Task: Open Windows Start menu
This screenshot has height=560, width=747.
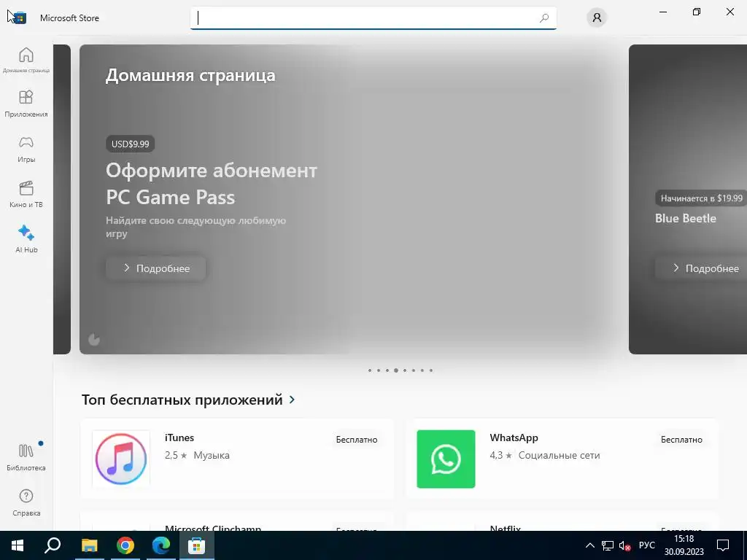Action: point(18,545)
